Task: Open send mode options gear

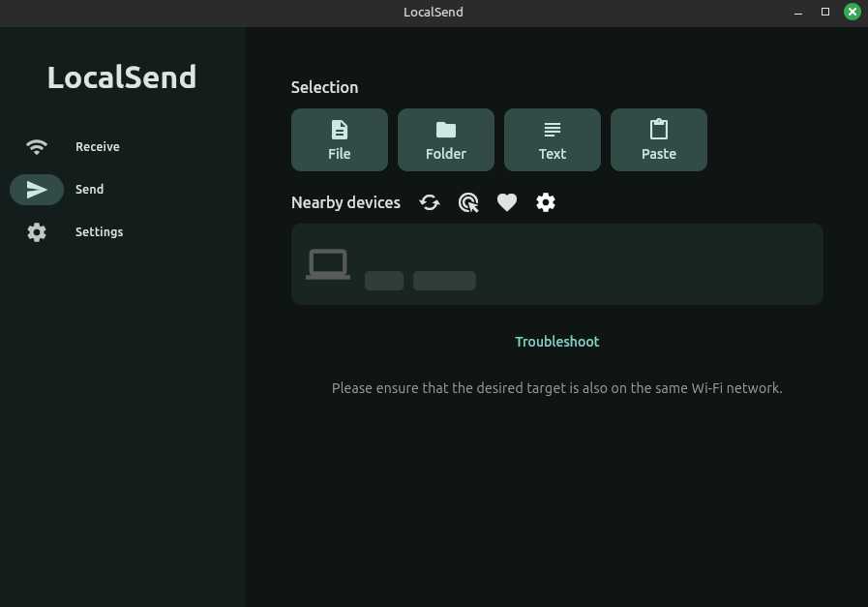Action: [546, 202]
